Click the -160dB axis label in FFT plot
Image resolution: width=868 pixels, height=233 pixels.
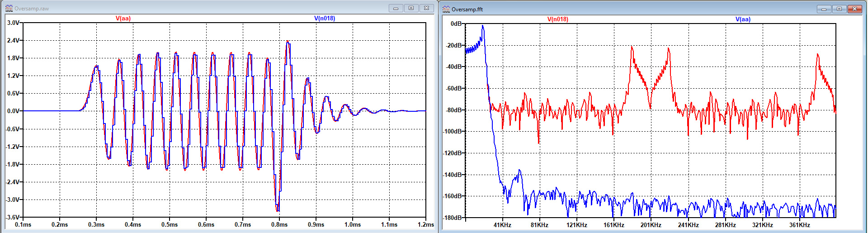click(x=453, y=196)
